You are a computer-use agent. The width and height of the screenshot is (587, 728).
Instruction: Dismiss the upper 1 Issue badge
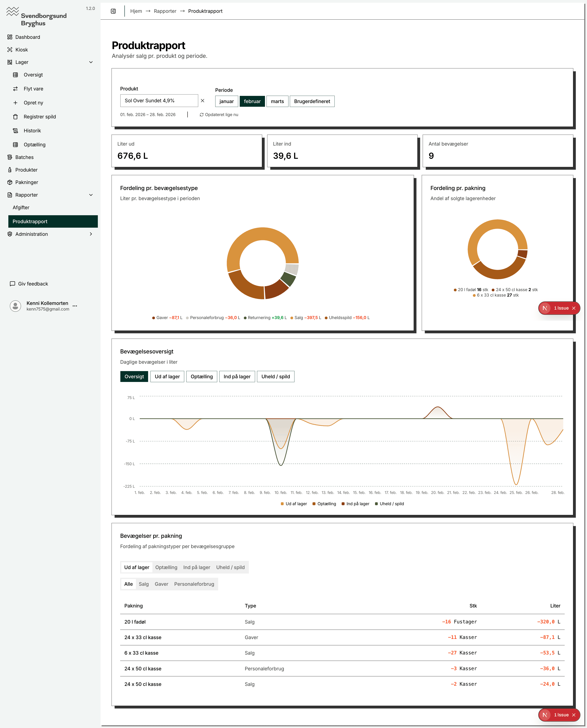[x=574, y=308]
